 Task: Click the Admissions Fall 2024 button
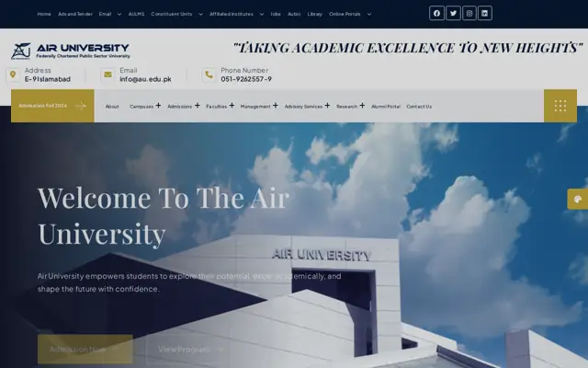click(52, 106)
